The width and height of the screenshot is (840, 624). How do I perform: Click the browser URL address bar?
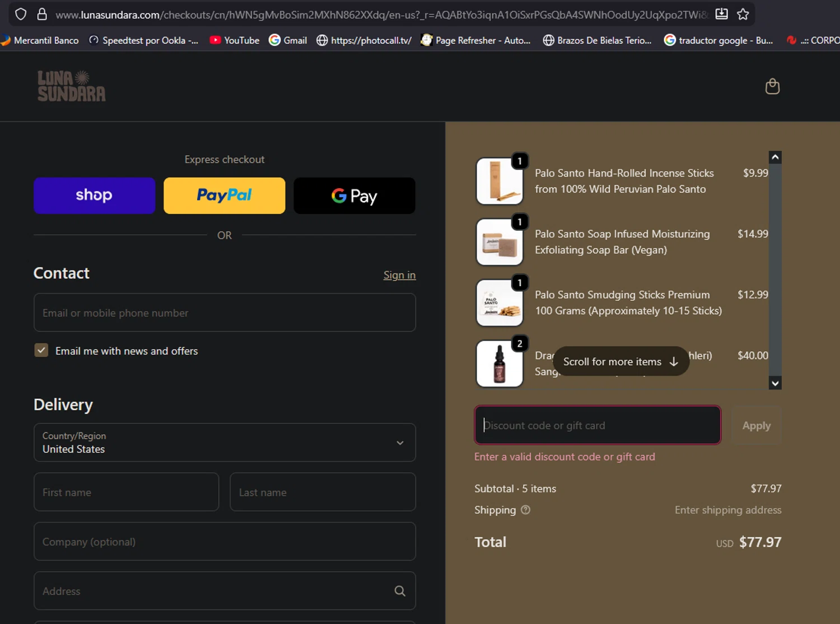point(381,15)
